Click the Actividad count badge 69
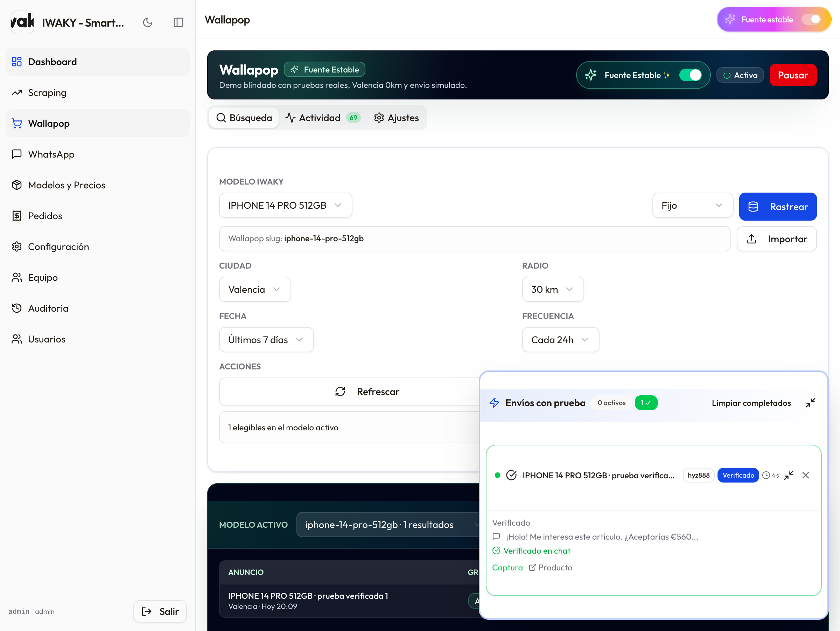Image resolution: width=840 pixels, height=631 pixels. (353, 118)
